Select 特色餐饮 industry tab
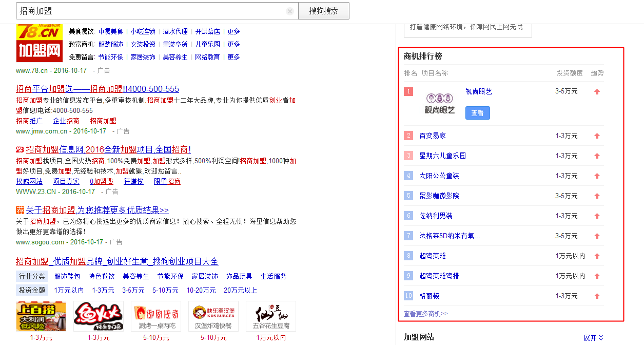Viewport: 644px width, 345px height. (x=102, y=276)
